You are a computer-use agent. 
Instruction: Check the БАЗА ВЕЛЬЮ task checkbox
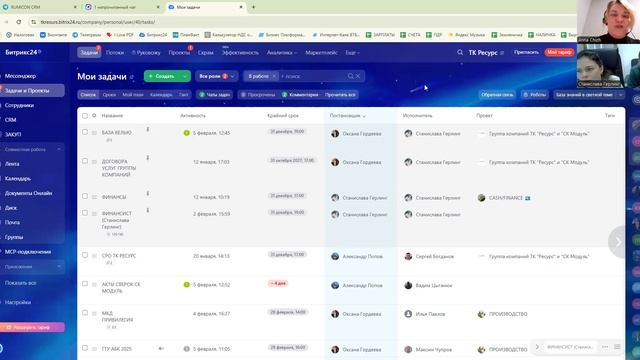85,132
